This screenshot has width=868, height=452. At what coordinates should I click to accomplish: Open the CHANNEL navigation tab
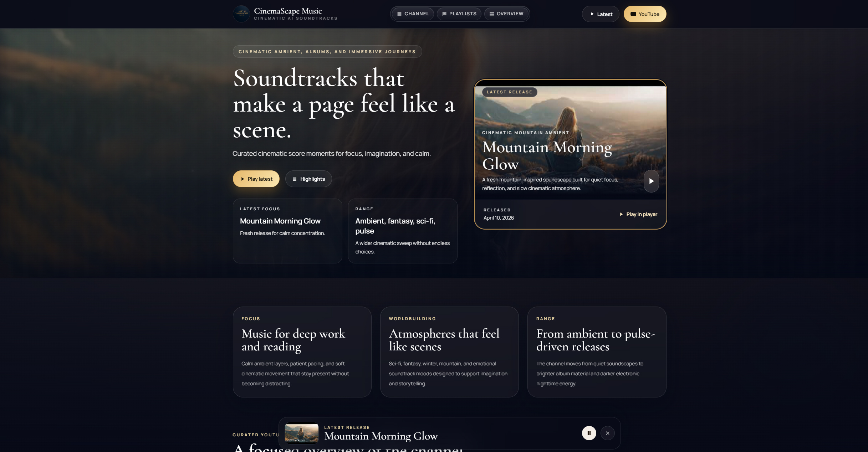click(x=413, y=14)
